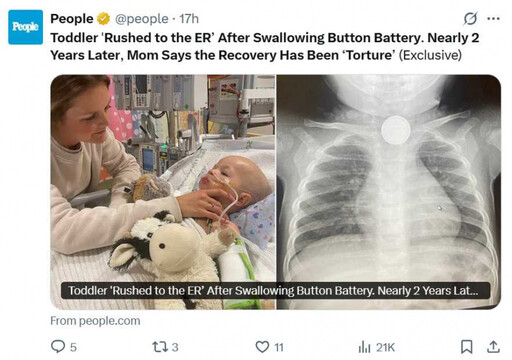The width and height of the screenshot is (512, 360).
Task: Open the three-dot more options menu
Action: (x=493, y=19)
